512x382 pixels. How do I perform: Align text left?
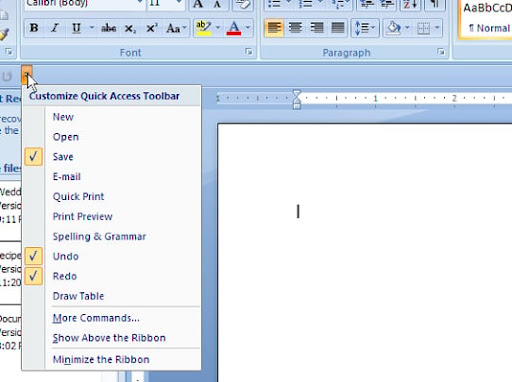(274, 28)
